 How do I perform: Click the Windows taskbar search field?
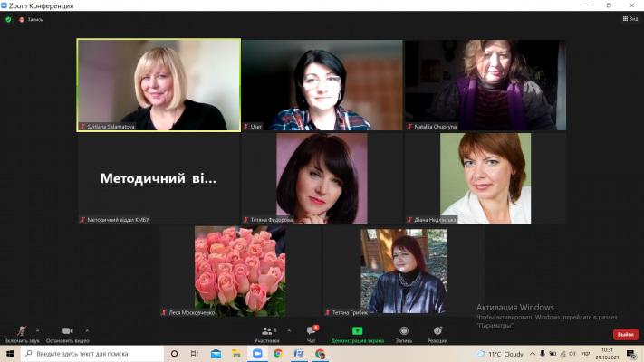tap(91, 354)
